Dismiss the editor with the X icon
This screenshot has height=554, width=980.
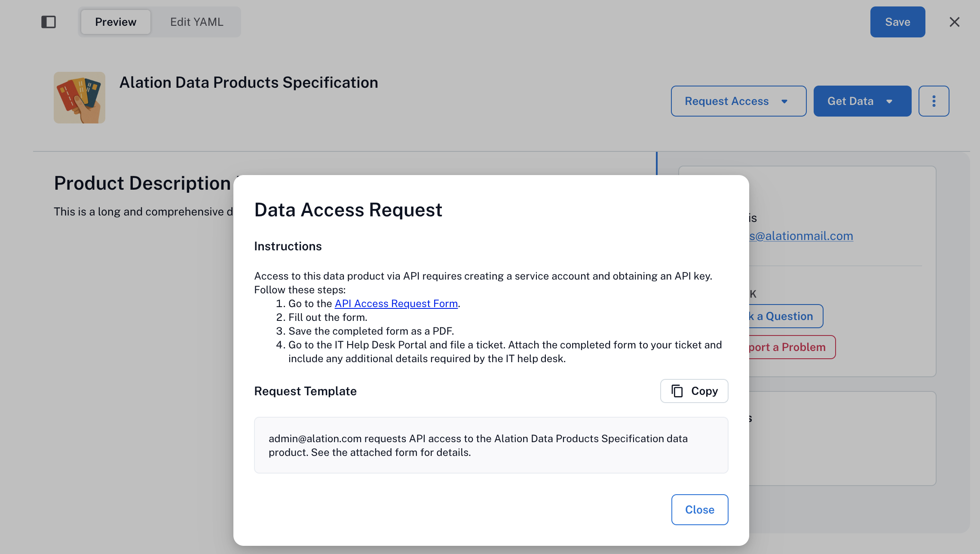(955, 22)
